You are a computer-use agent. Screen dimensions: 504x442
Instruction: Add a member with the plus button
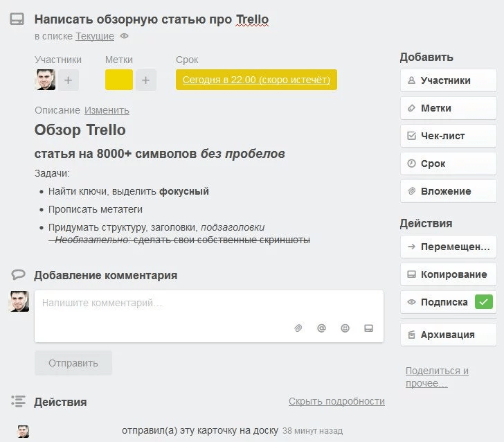pos(68,80)
